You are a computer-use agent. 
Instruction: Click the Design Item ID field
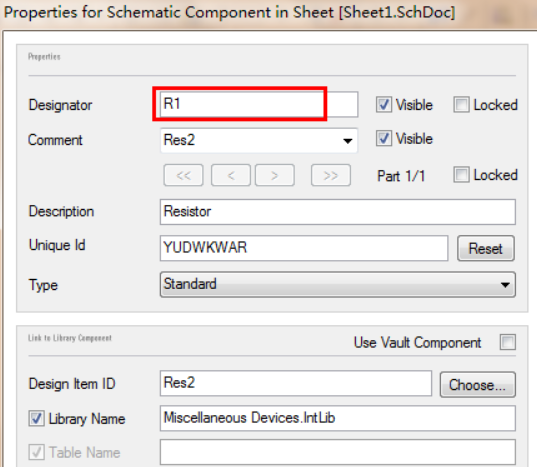pos(296,383)
